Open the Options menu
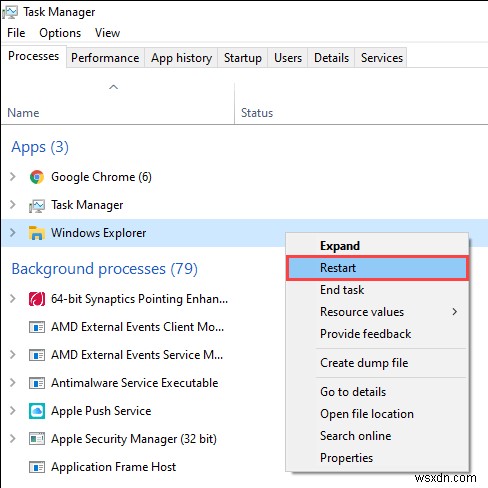 pyautogui.click(x=60, y=33)
